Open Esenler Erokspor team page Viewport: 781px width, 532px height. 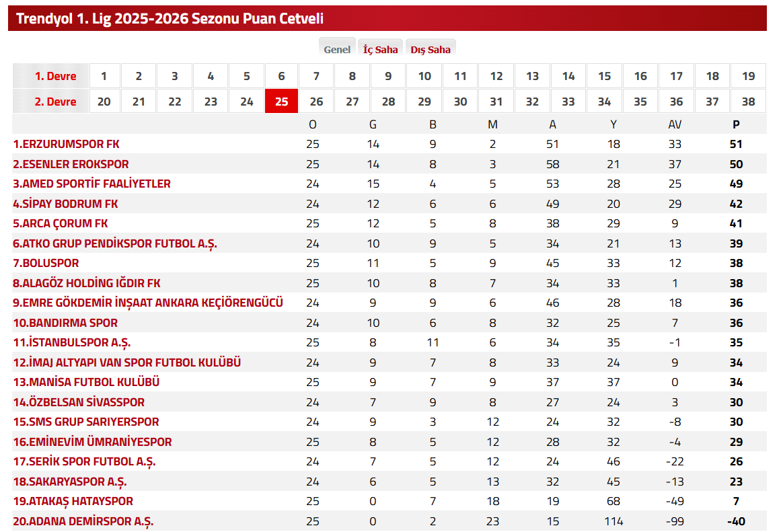tap(71, 164)
